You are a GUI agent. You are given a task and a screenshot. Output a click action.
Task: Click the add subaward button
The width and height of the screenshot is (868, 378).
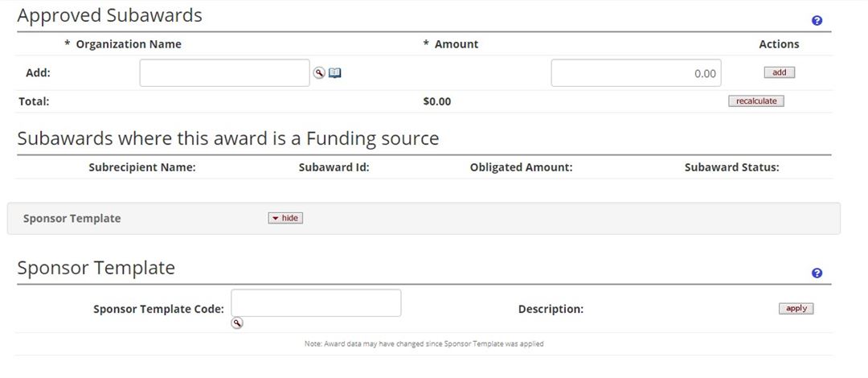click(779, 72)
